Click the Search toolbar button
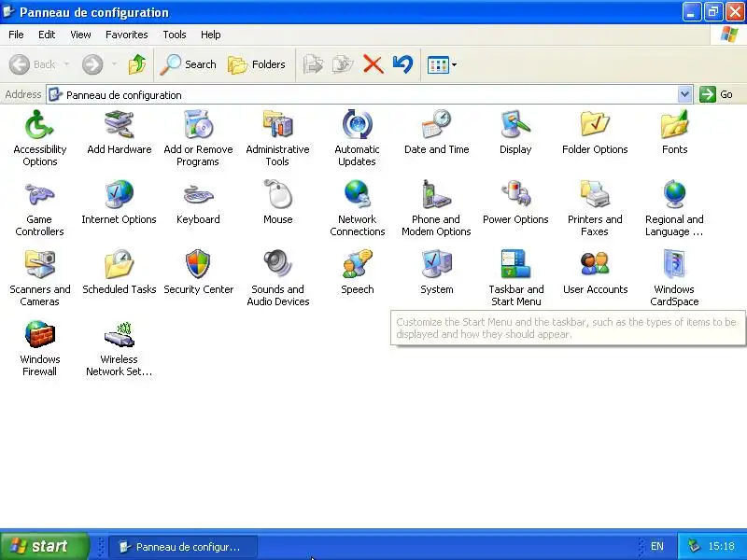 tap(189, 64)
